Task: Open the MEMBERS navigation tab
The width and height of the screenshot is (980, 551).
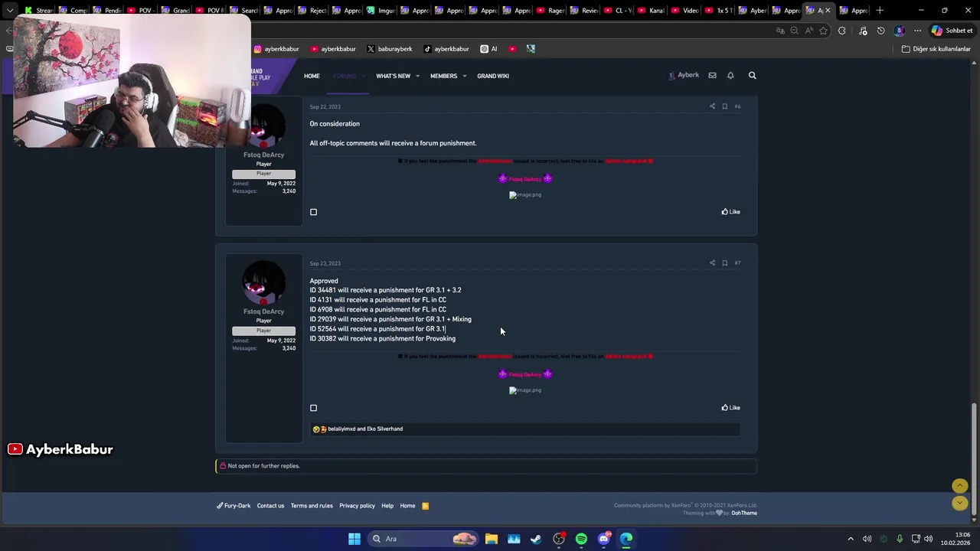Action: click(443, 76)
